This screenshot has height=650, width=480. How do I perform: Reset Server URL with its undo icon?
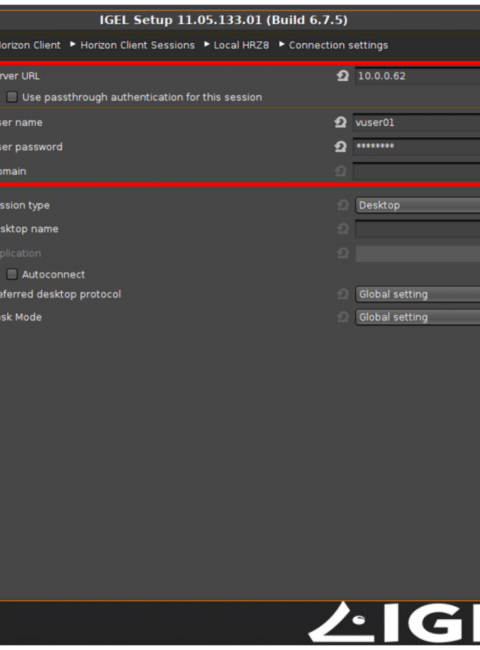(x=342, y=76)
